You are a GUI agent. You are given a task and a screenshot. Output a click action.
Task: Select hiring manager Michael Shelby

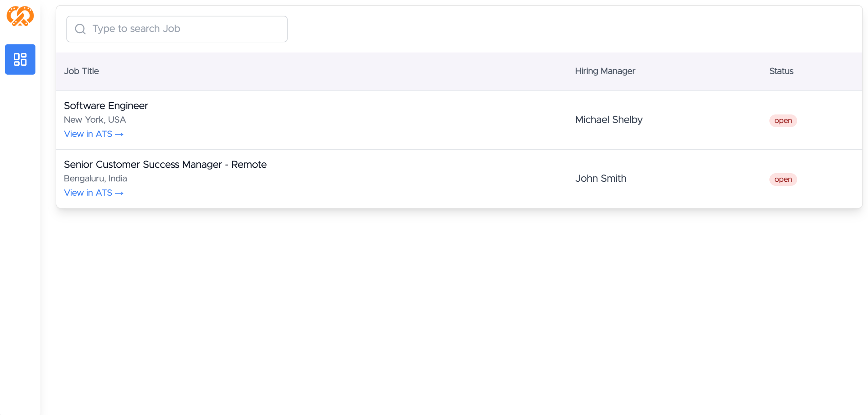608,120
